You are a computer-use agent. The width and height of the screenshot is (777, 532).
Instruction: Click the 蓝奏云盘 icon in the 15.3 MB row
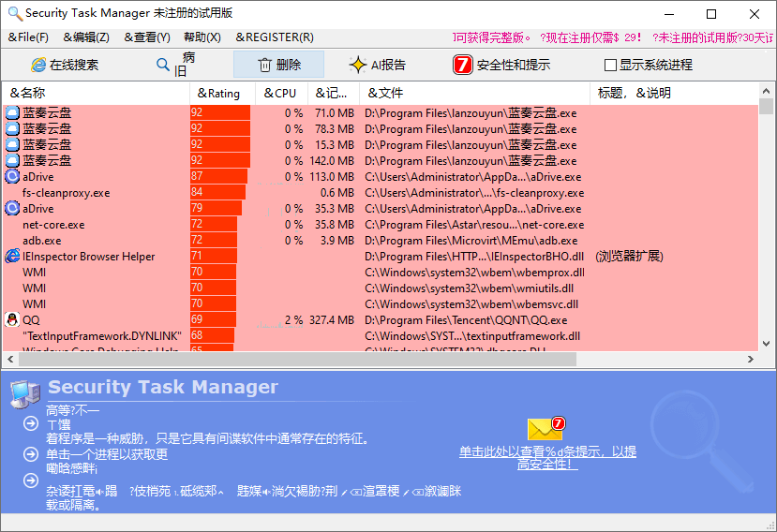tap(12, 144)
